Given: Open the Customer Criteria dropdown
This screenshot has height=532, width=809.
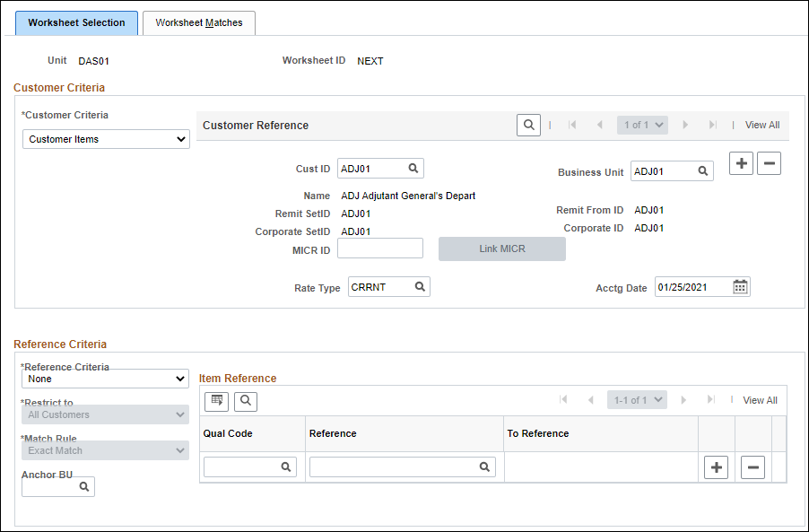Looking at the screenshot, I should (x=105, y=139).
